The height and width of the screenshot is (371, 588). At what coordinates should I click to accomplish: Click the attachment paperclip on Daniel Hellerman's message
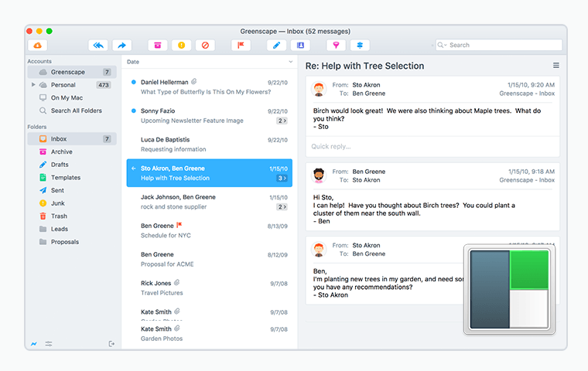(194, 81)
